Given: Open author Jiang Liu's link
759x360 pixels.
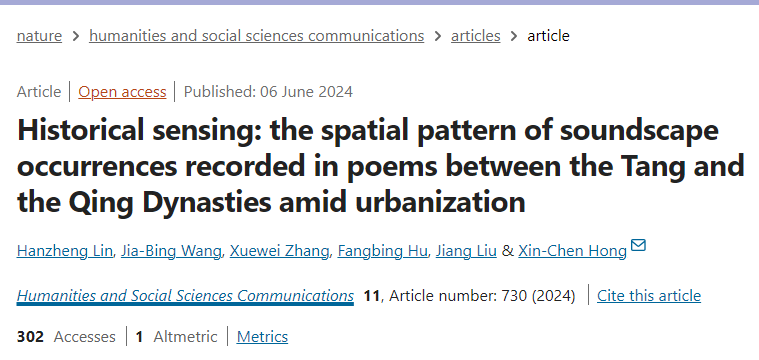Looking at the screenshot, I should coord(466,251).
